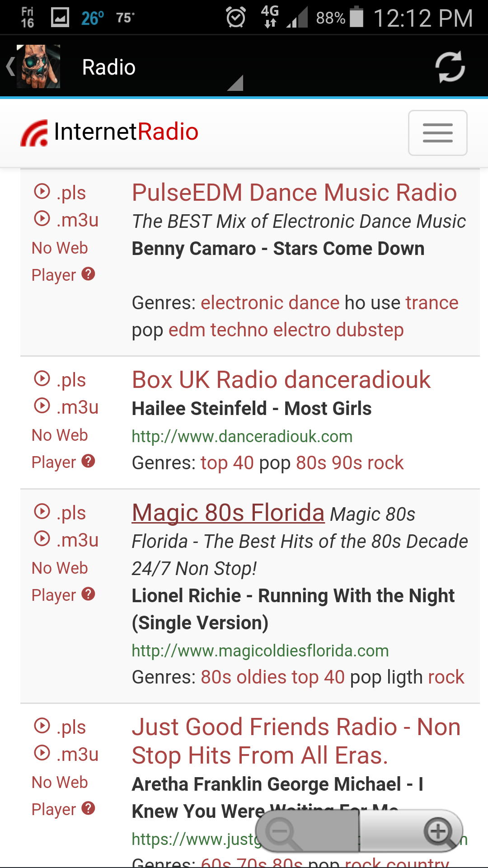Image resolution: width=488 pixels, height=868 pixels.
Task: Tap help icon beside Box UK No Web Player
Action: coord(89,461)
